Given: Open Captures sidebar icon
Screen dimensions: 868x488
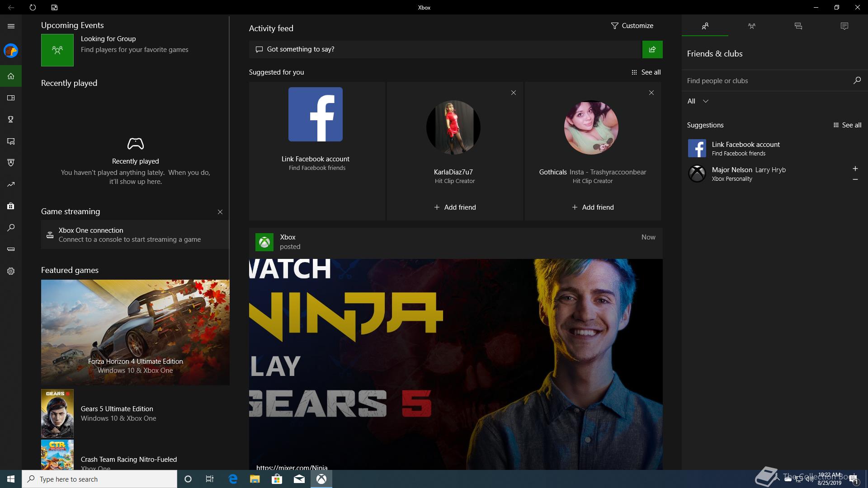Looking at the screenshot, I should (11, 141).
